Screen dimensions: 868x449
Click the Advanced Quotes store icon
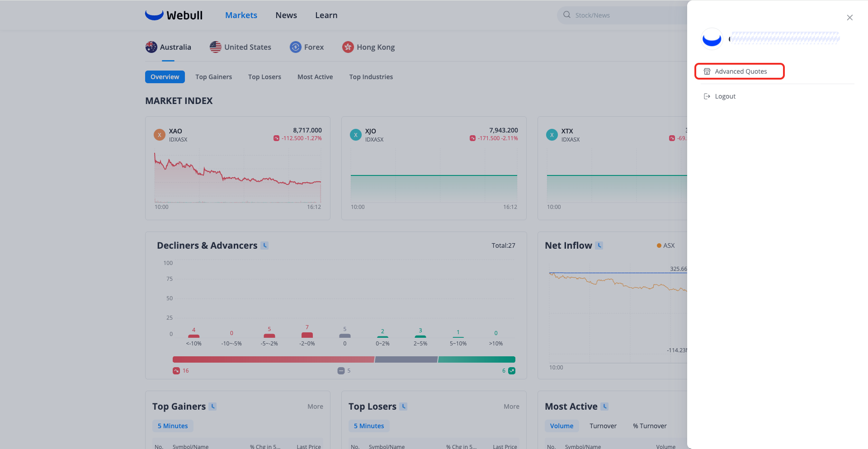pos(707,71)
